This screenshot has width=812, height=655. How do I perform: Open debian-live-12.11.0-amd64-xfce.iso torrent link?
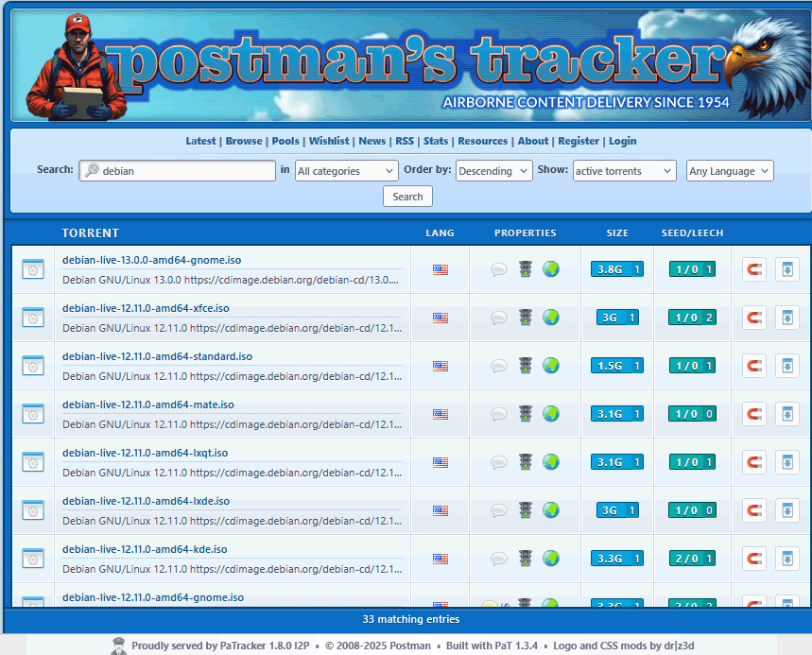(x=146, y=308)
